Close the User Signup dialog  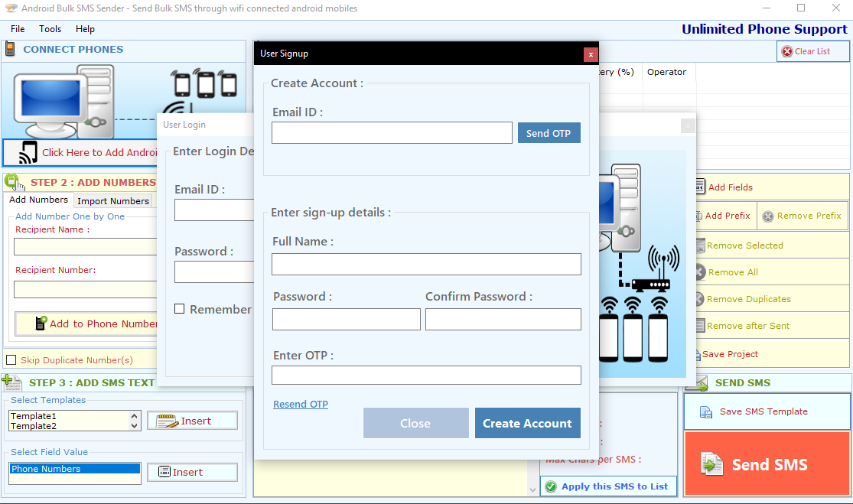[x=589, y=54]
